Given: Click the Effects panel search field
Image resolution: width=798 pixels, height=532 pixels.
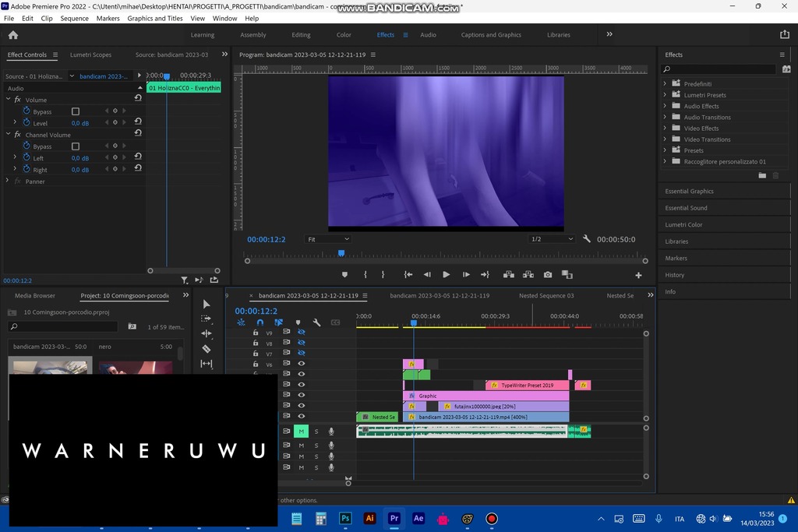Looking at the screenshot, I should pos(718,69).
